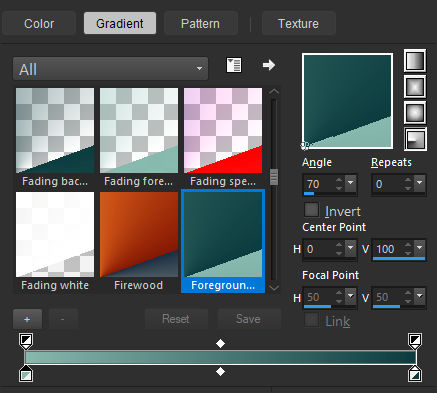
Task: Click the top midpoint diamond marker
Action: [220, 343]
